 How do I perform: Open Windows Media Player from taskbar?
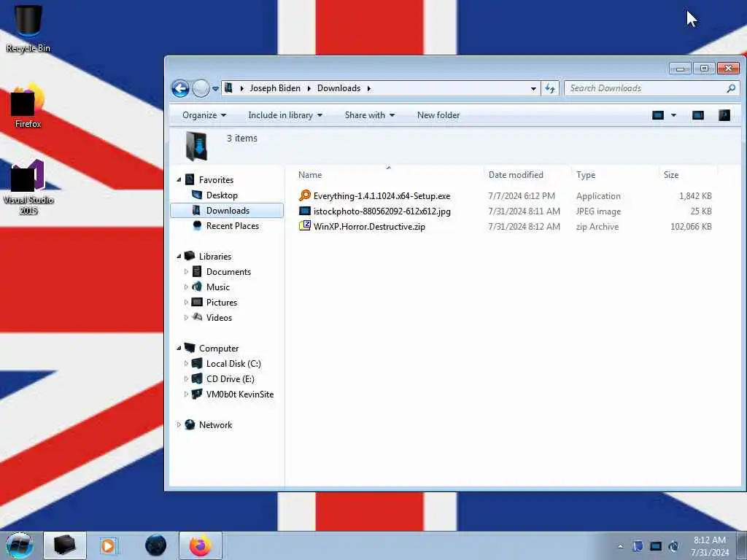pyautogui.click(x=108, y=545)
